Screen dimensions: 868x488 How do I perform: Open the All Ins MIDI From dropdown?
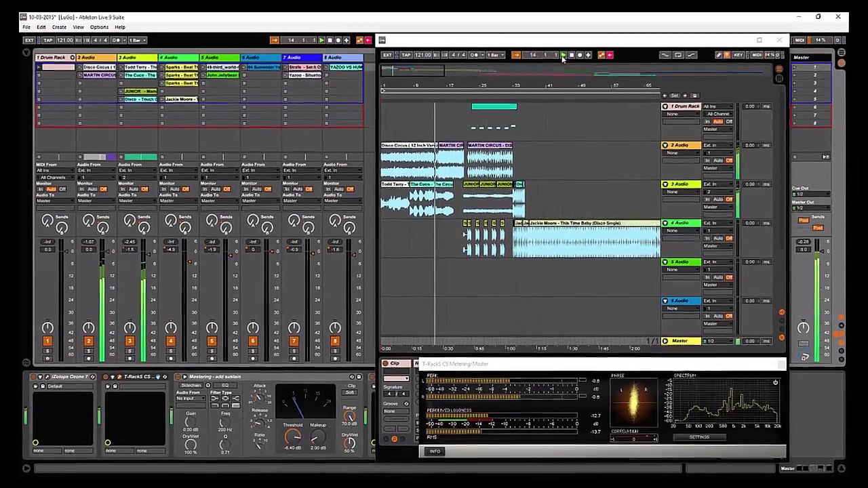point(54,170)
